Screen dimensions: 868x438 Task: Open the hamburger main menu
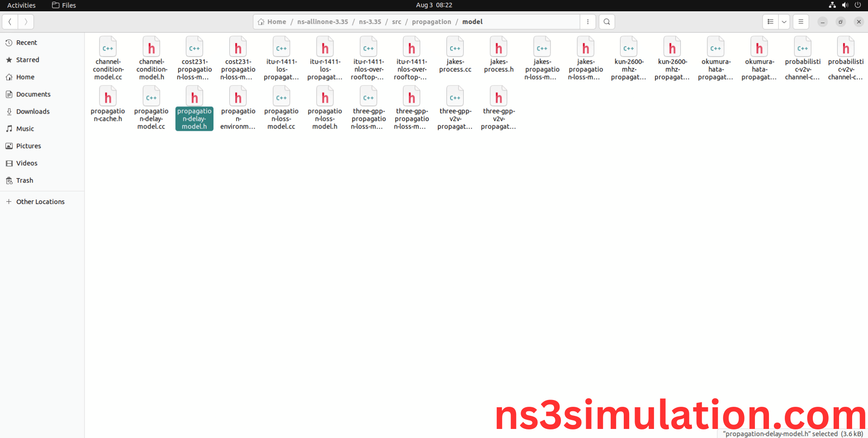(x=801, y=22)
